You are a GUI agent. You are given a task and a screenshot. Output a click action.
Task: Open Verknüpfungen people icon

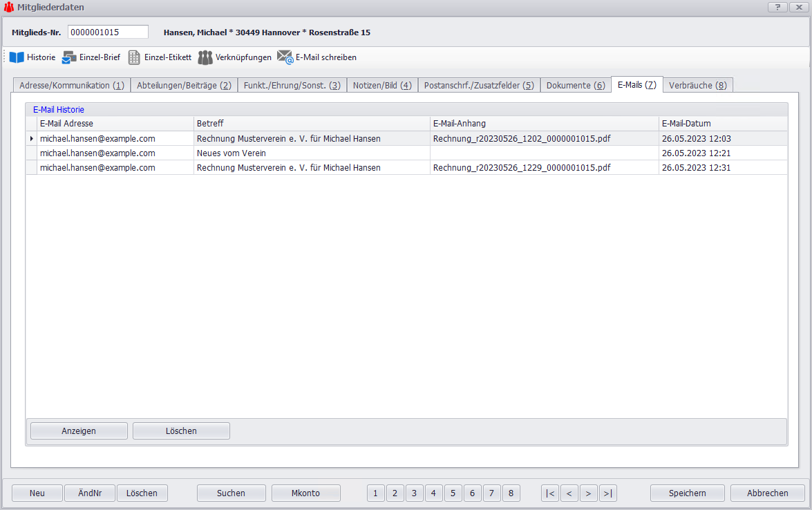(205, 57)
